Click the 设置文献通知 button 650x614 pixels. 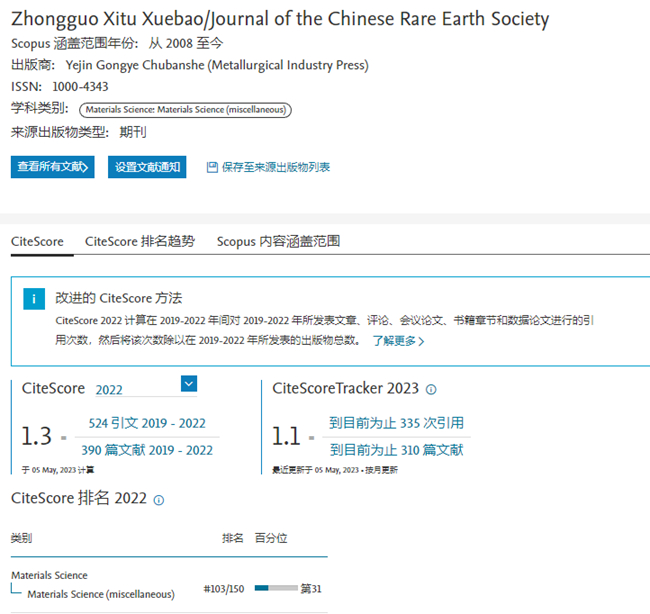tap(148, 167)
